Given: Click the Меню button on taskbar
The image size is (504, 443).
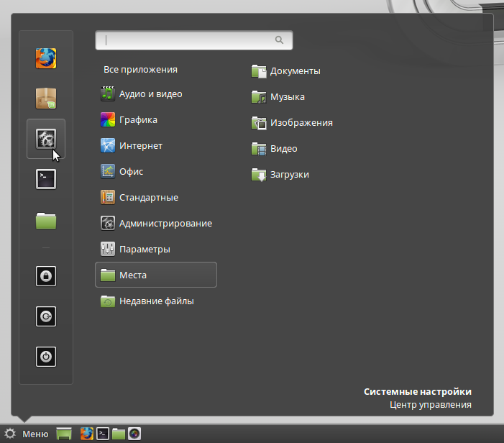Looking at the screenshot, I should pyautogui.click(x=35, y=434).
